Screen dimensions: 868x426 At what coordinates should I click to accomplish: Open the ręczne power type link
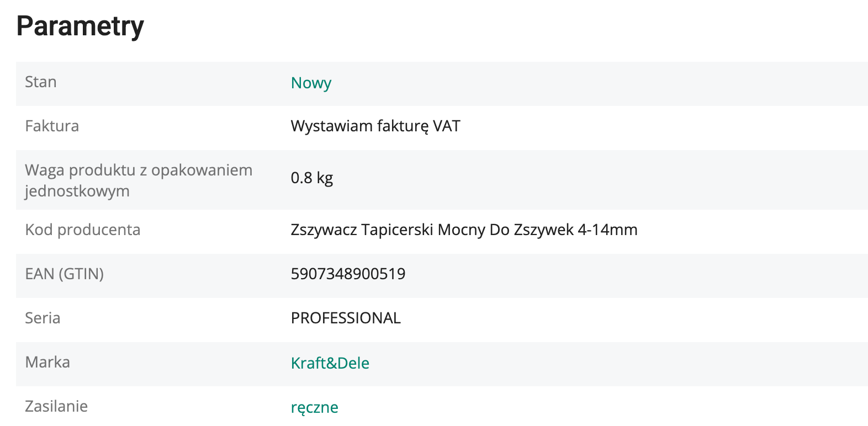[315, 407]
